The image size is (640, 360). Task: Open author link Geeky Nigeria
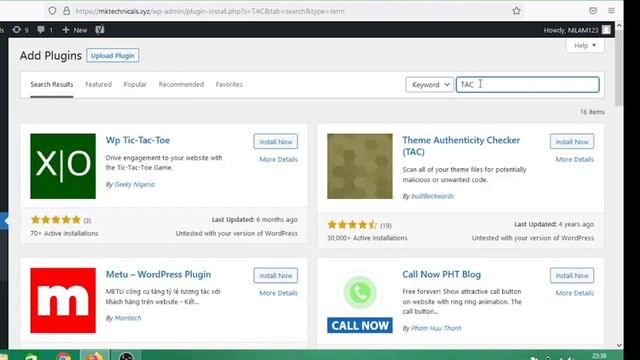click(x=134, y=184)
